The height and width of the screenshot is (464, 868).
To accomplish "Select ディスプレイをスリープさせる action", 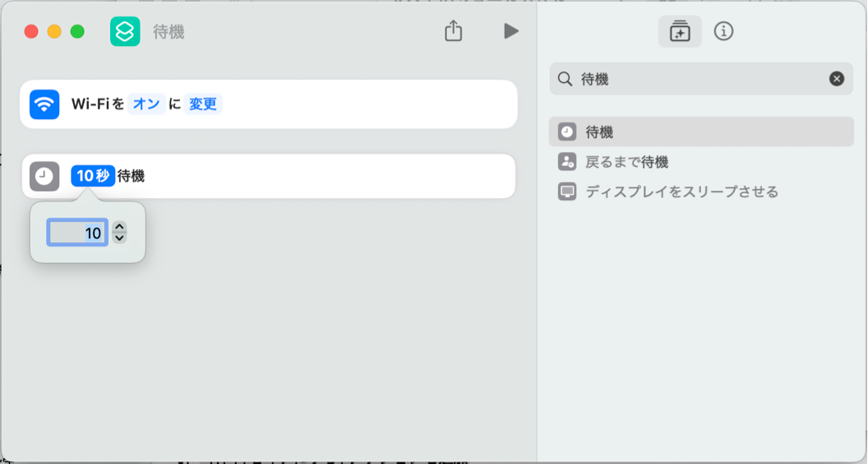I will [701, 191].
